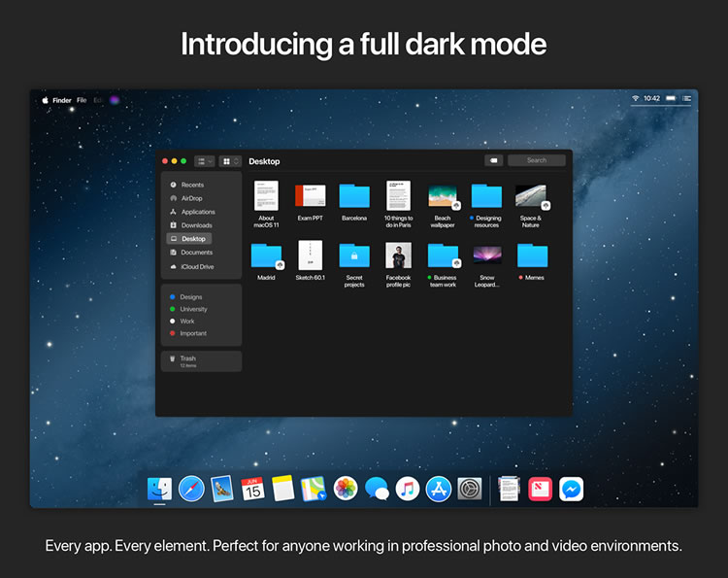
Task: Open Messenger from the Dock
Action: [x=571, y=489]
